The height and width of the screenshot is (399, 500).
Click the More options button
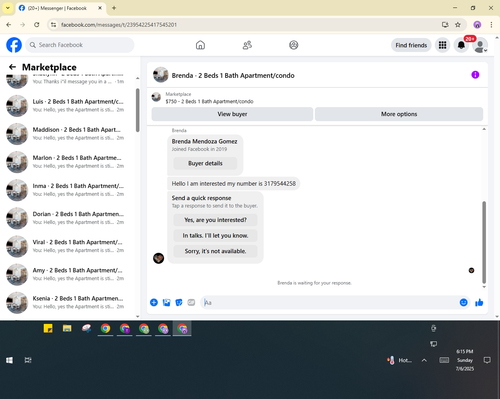tap(399, 114)
